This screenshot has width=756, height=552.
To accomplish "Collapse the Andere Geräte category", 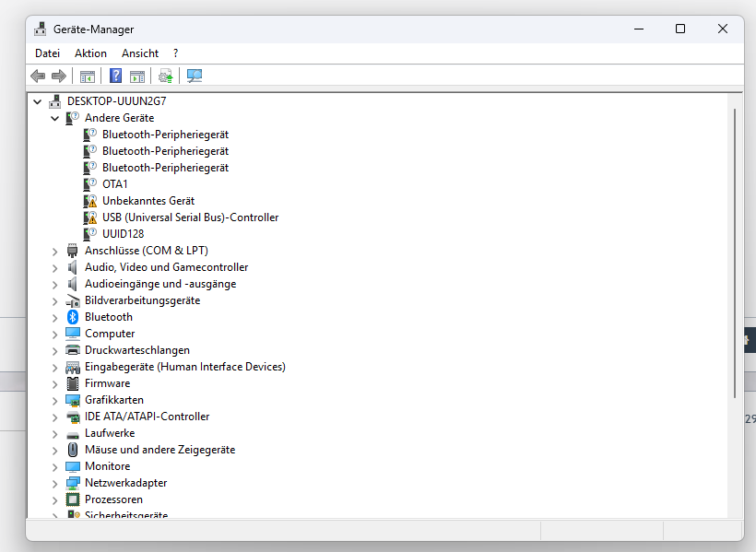I will click(55, 118).
